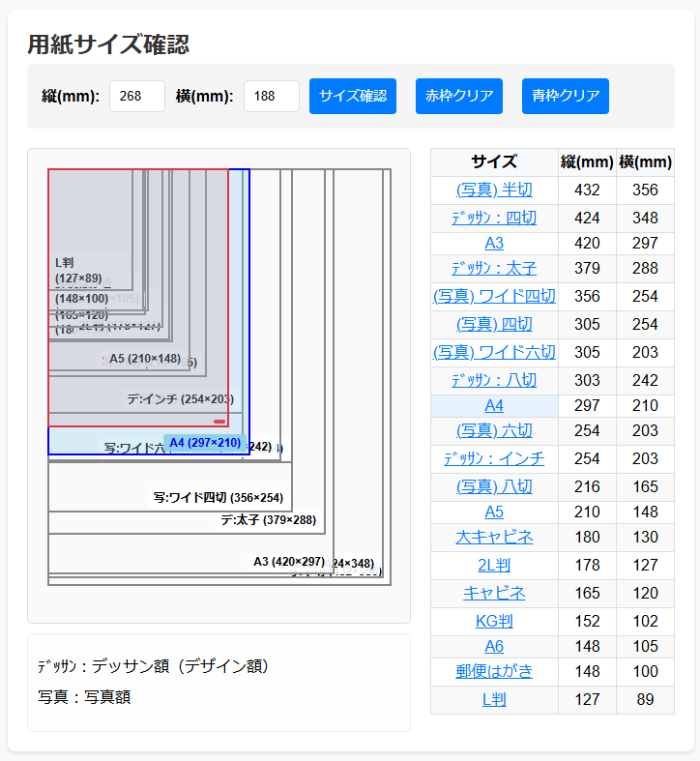This screenshot has height=761, width=700.
Task: Choose the (写真) 六切 link
Action: [494, 431]
